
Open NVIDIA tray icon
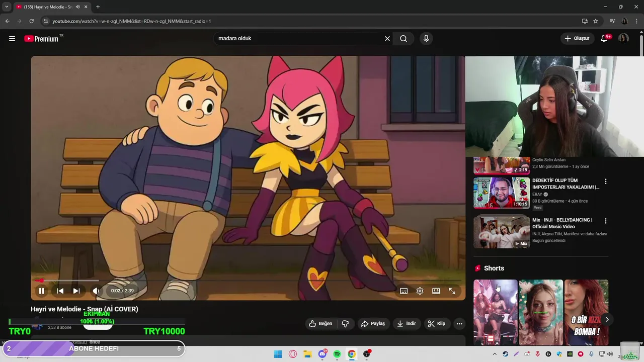click(570, 354)
